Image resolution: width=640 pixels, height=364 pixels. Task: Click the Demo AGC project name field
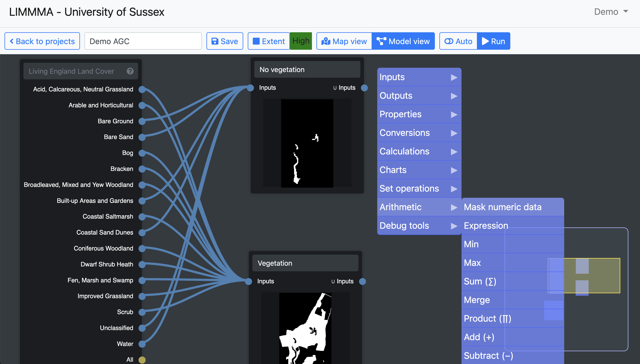(143, 41)
